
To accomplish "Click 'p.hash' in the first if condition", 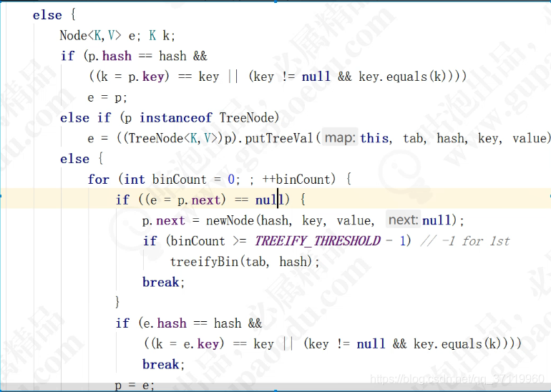I will click(109, 56).
